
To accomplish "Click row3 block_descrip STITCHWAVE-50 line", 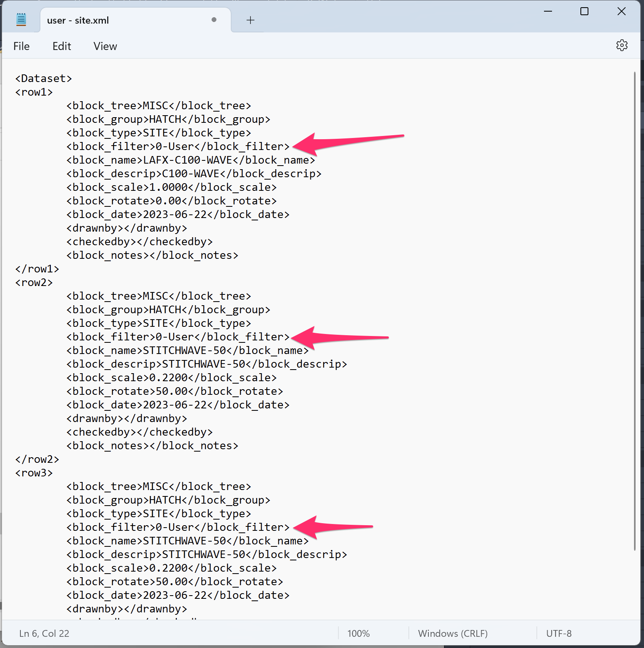I will (x=207, y=554).
